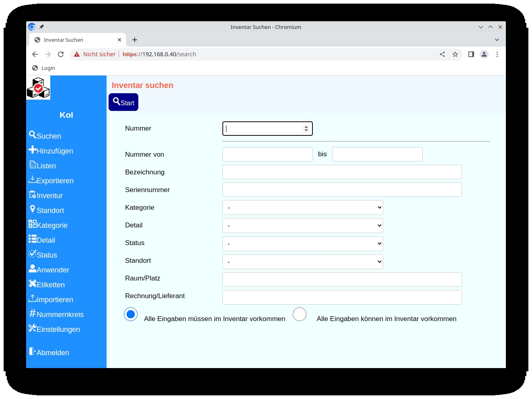Close the Inventar Suchen tab
This screenshot has width=532, height=399.
(119, 40)
